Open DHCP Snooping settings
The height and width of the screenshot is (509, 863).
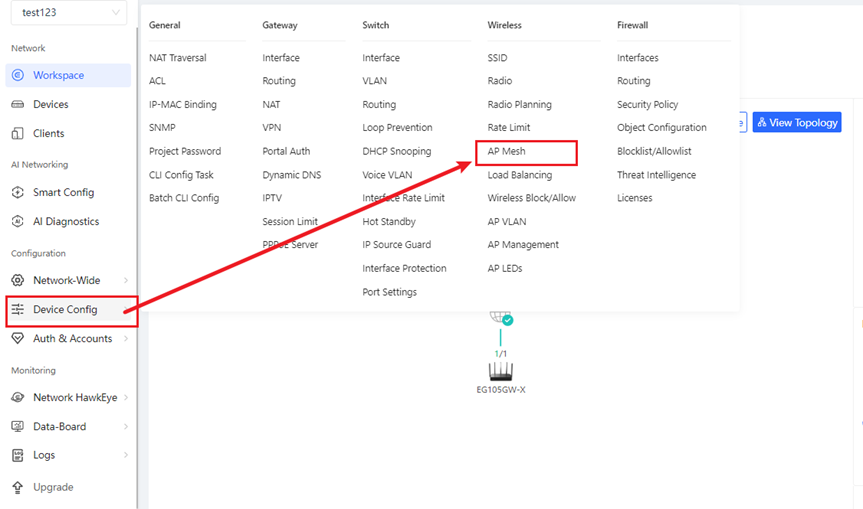397,151
